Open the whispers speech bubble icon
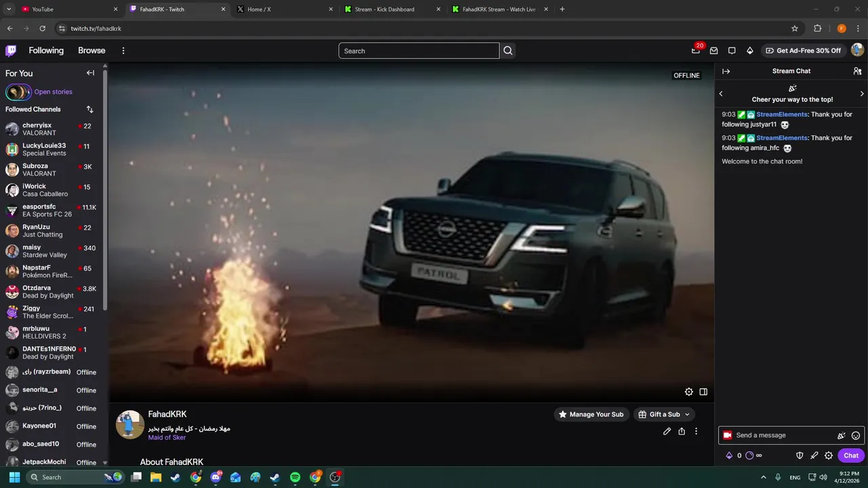The height and width of the screenshot is (488, 868). (x=732, y=51)
